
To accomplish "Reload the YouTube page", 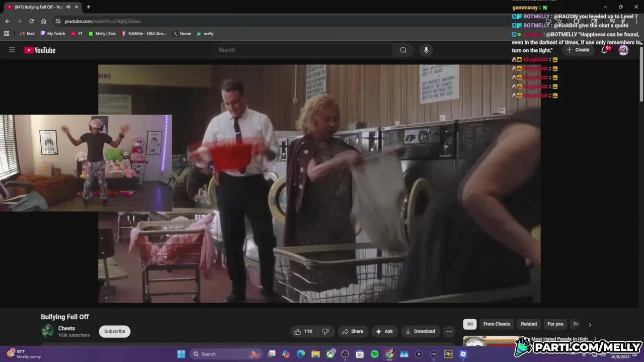I will [31, 21].
